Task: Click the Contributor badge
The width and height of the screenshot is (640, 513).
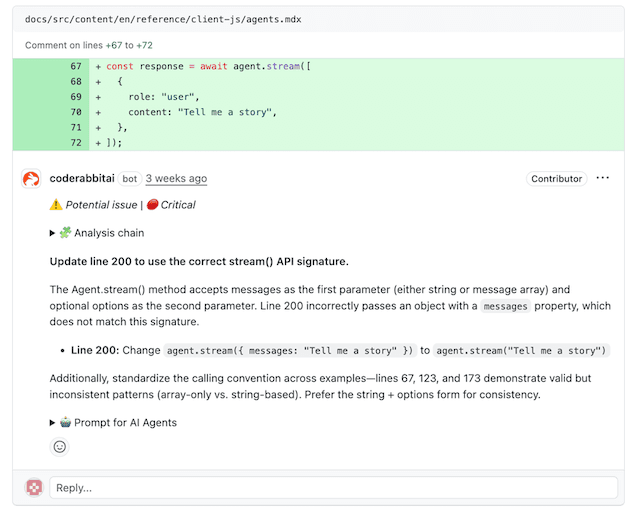Action: click(x=556, y=179)
